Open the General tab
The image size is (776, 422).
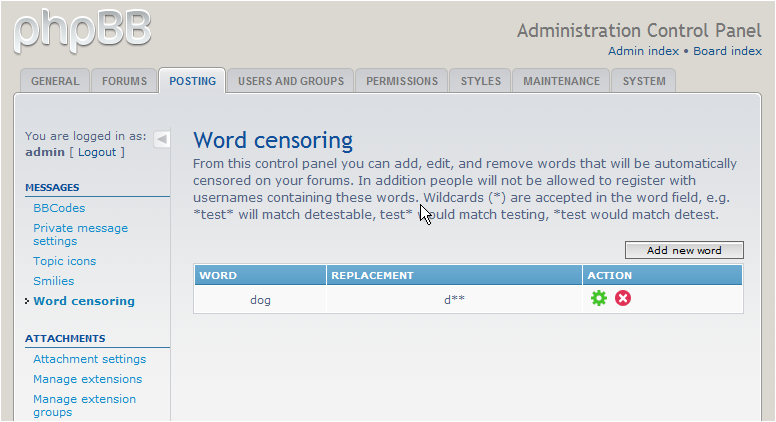pos(55,81)
